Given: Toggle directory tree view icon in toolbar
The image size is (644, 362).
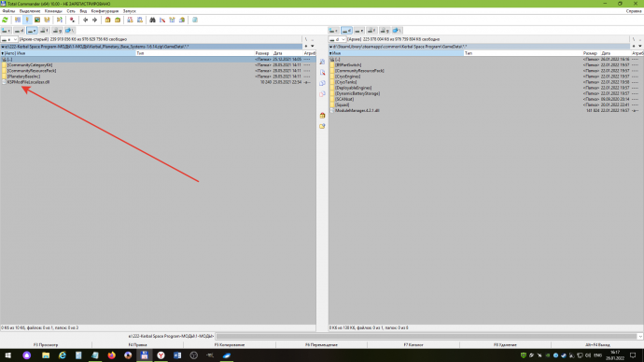Looking at the screenshot, I should (x=48, y=20).
